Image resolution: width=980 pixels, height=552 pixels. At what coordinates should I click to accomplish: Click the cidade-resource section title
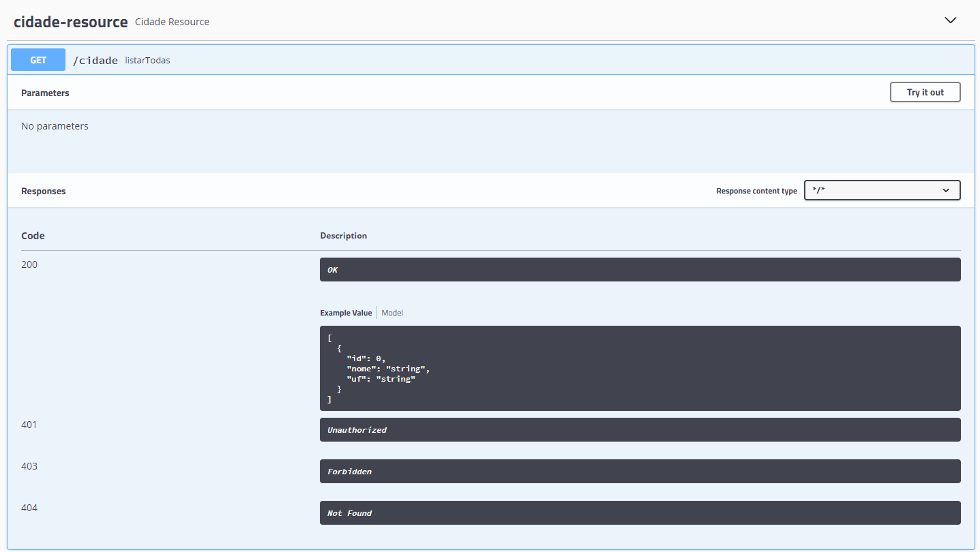tap(70, 21)
